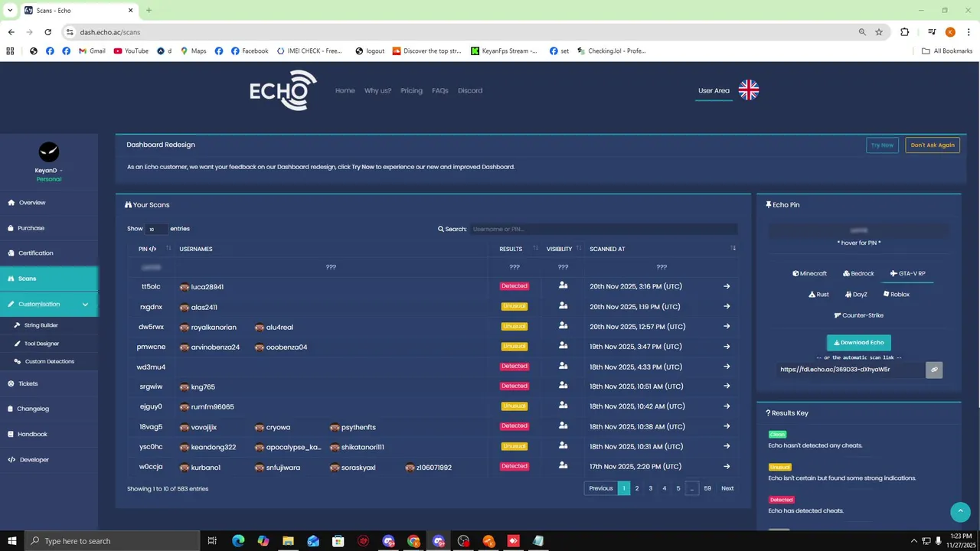Toggle visibility icon for tt5olc scan
The width and height of the screenshot is (980, 551).
pyautogui.click(x=563, y=285)
